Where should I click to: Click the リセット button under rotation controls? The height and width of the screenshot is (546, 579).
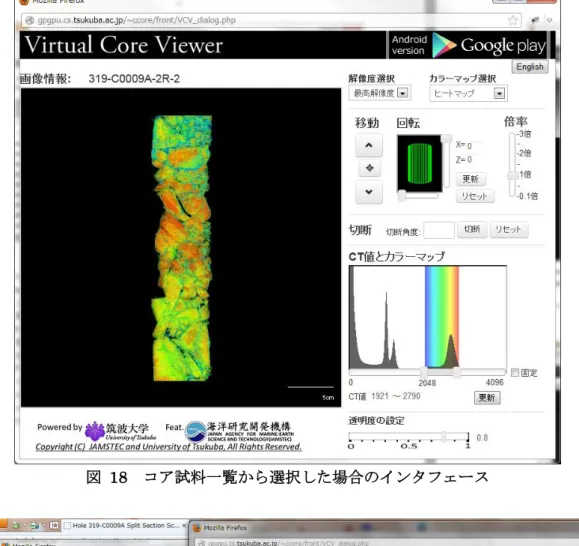474,196
